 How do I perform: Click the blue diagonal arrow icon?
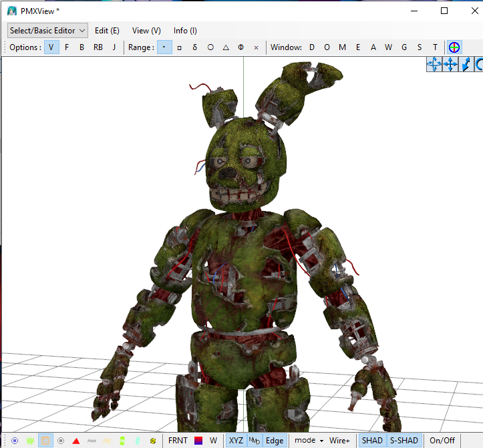pyautogui.click(x=466, y=64)
